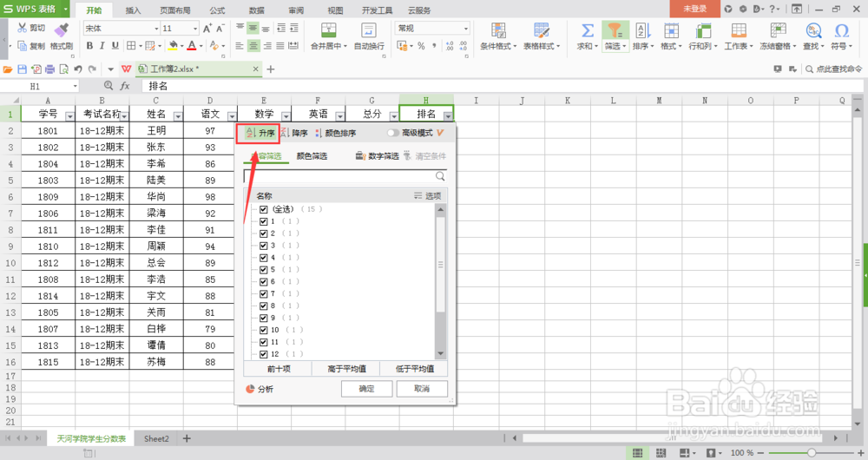Adjust the zoom slider in status bar
Viewport: 868px width, 460px height.
811,453
